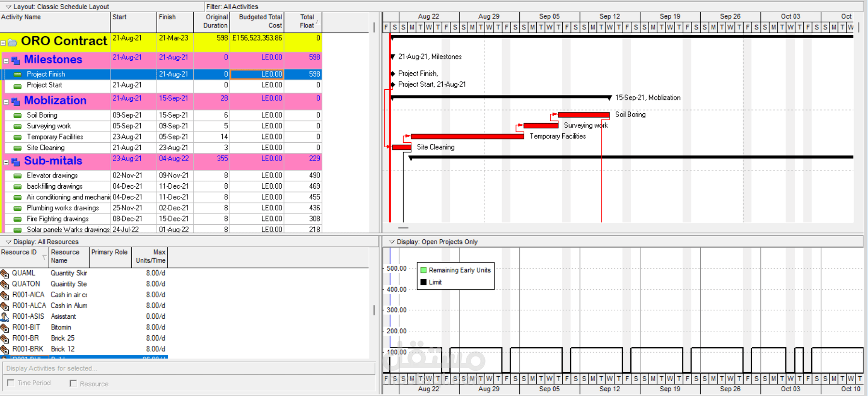The image size is (868, 396).
Task: Click the Sub-mitals total float 229
Action: tap(314, 159)
